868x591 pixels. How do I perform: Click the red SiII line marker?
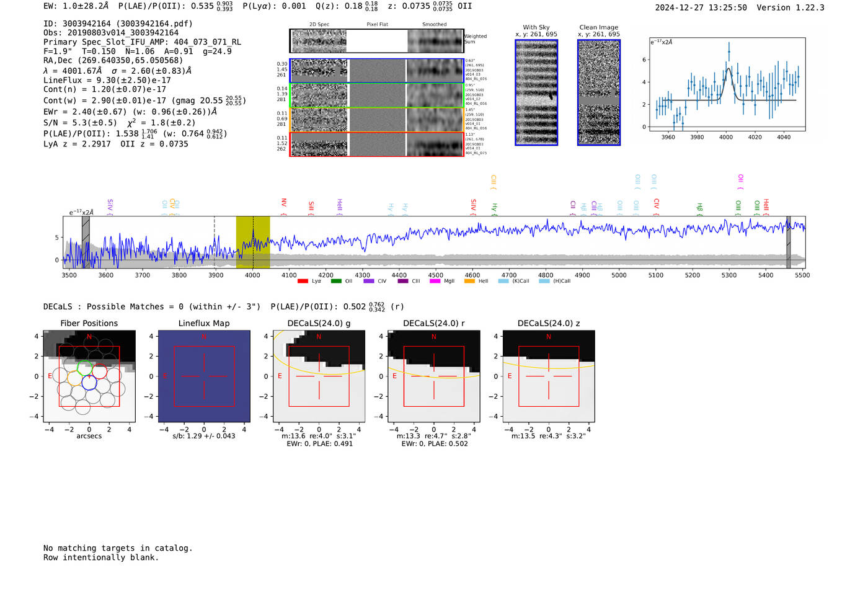311,207
